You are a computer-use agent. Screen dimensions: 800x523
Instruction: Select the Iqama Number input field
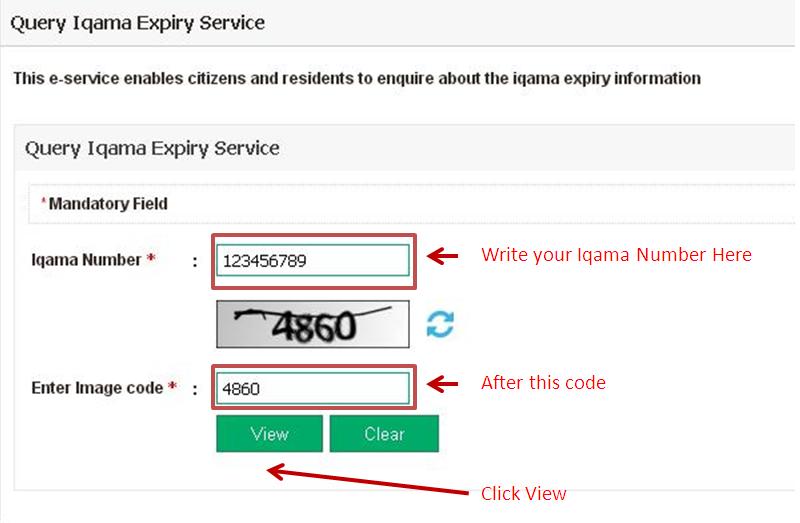coord(313,261)
